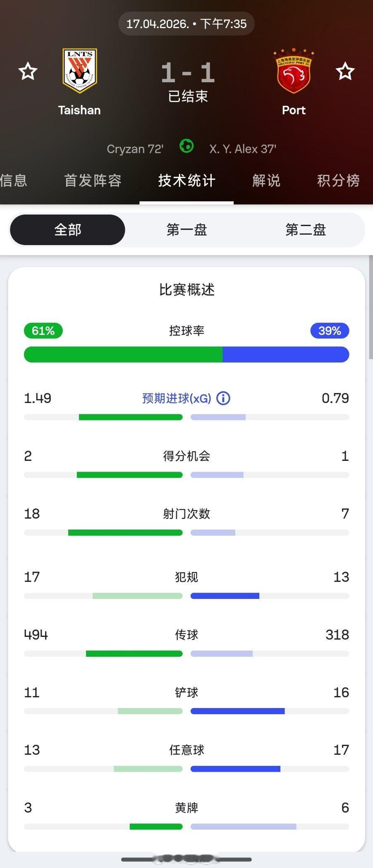Favorite Port with the right star icon
This screenshot has width=373, height=868.
pyautogui.click(x=345, y=71)
